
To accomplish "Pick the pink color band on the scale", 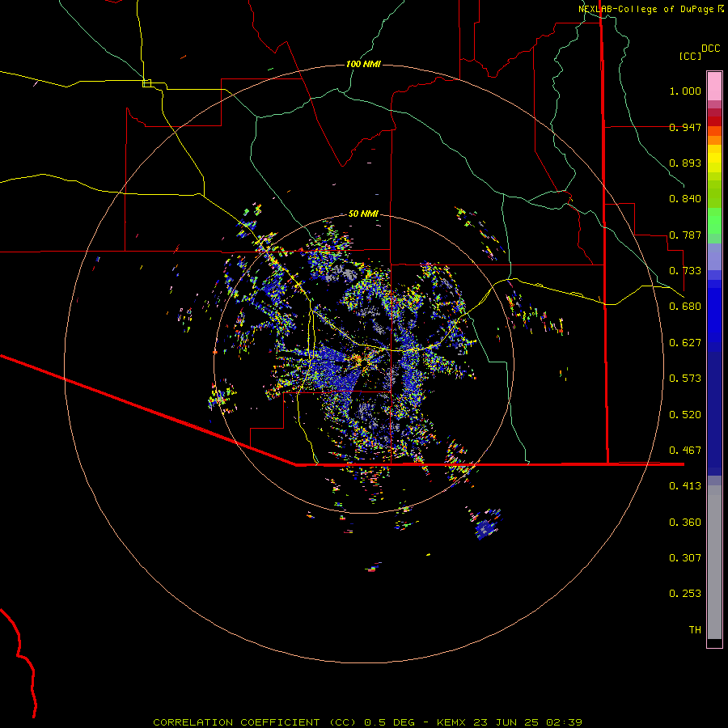I will click(714, 87).
